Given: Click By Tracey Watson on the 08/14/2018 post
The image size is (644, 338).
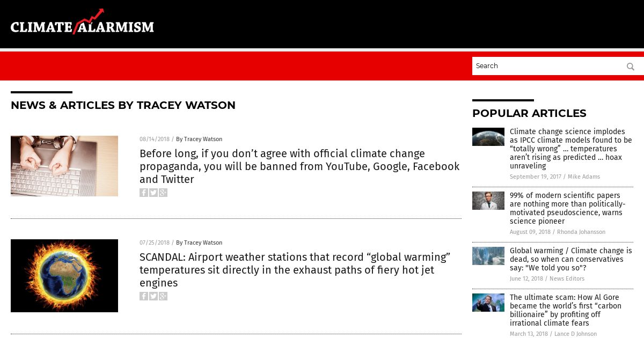Looking at the screenshot, I should point(199,139).
